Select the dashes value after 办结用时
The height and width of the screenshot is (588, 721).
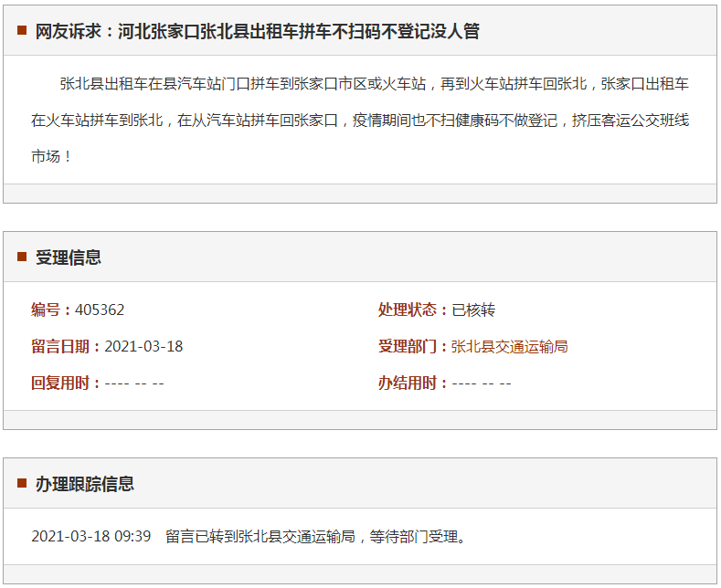tap(482, 383)
